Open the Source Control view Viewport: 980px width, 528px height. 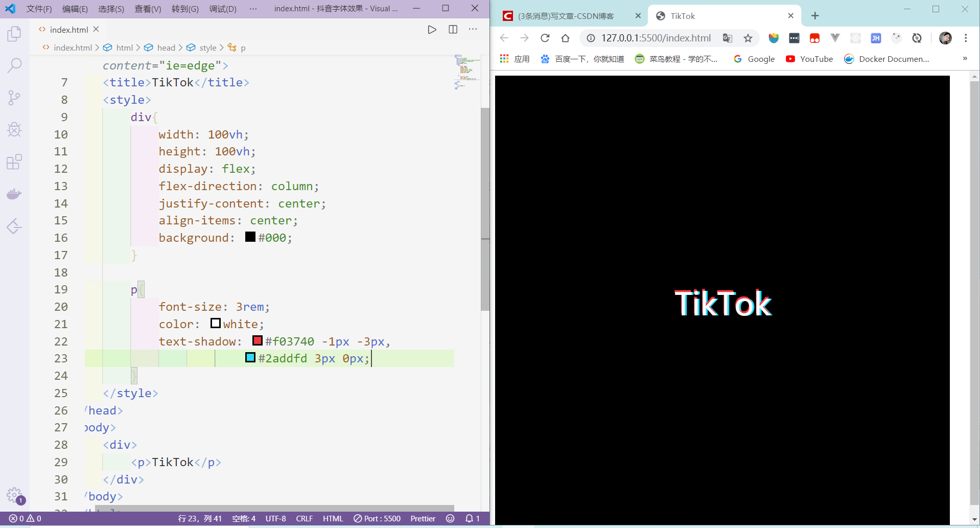[x=14, y=98]
